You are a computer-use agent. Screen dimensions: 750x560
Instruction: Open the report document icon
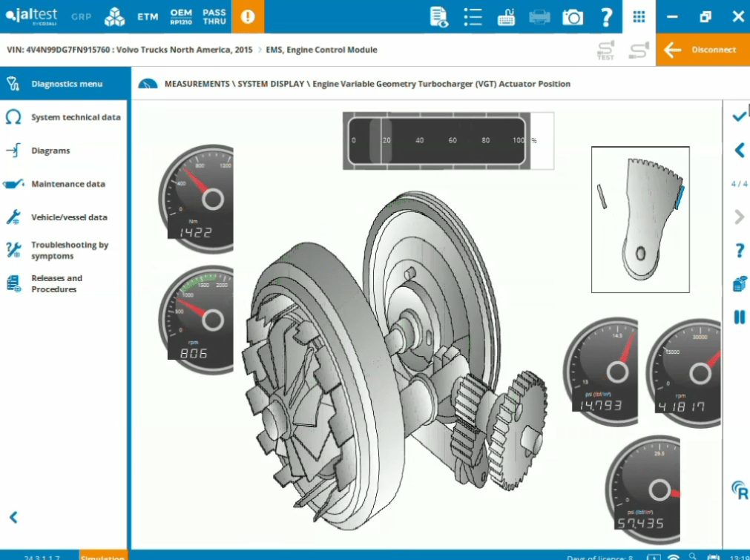coord(439,17)
